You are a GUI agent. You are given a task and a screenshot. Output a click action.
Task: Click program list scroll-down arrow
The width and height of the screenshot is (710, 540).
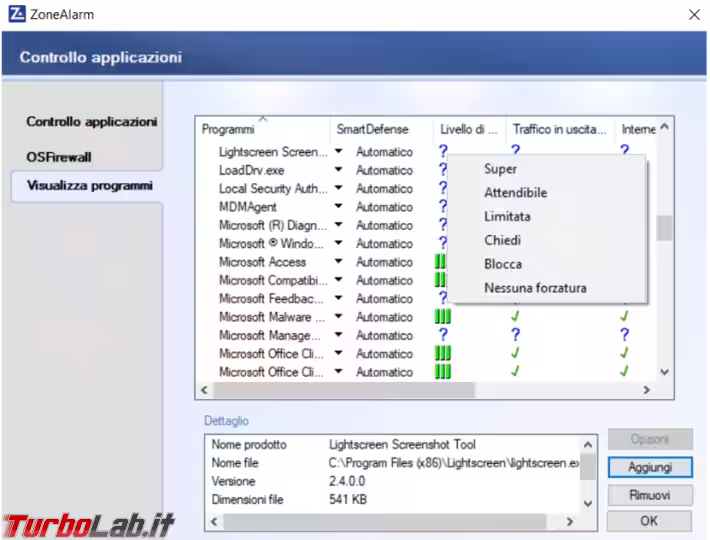point(664,372)
